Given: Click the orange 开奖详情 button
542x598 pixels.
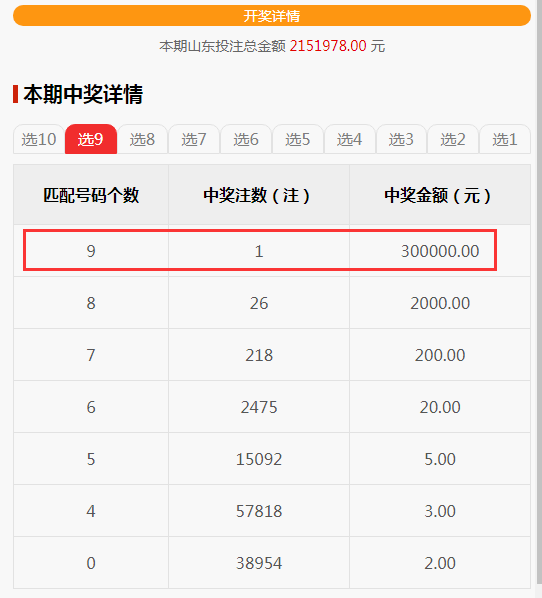Looking at the screenshot, I should [272, 16].
